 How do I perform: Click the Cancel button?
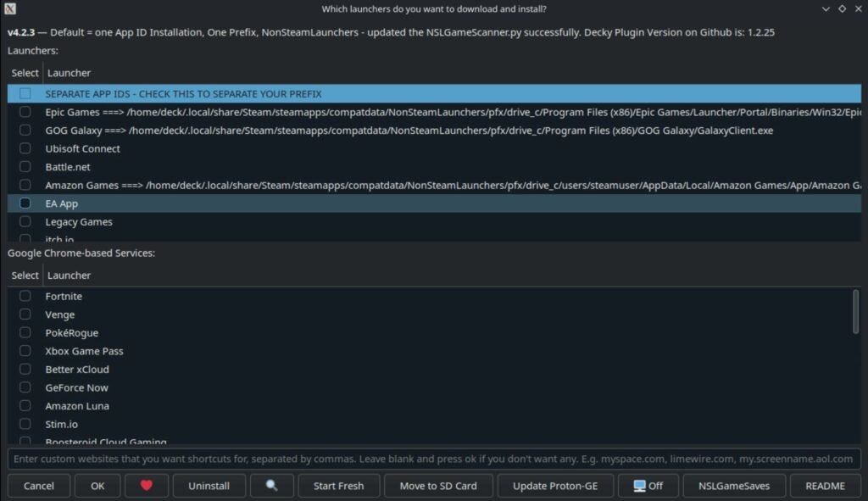39,486
